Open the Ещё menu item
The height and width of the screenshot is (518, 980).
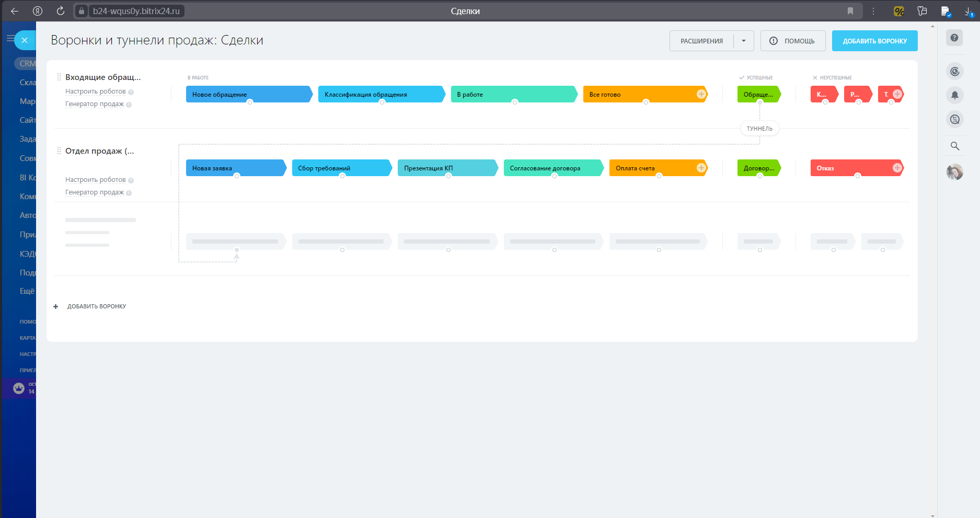point(27,291)
